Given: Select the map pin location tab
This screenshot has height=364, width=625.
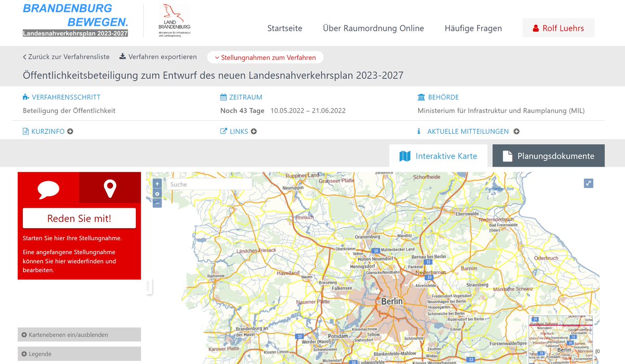Looking at the screenshot, I should click(x=110, y=188).
